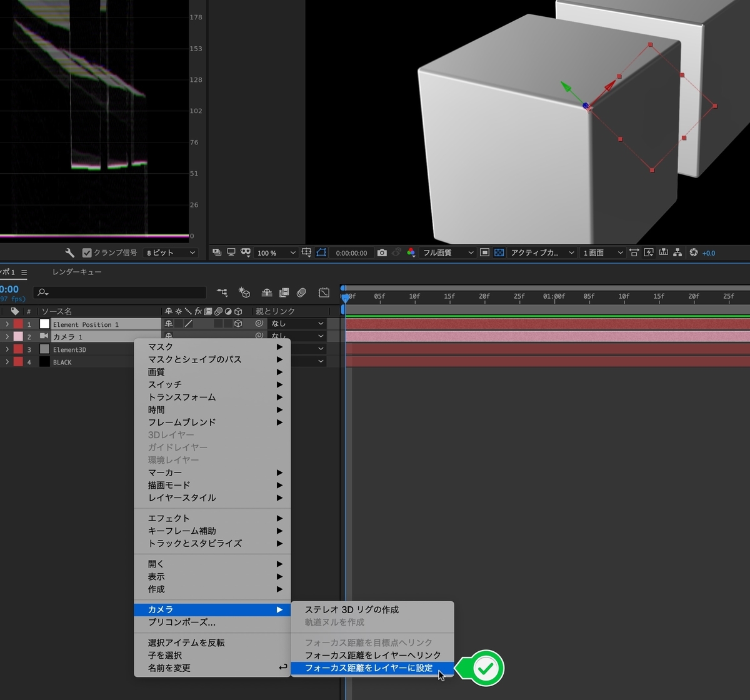Select the BLACK layer name
Viewport: 750px width, 700px height.
[x=62, y=362]
